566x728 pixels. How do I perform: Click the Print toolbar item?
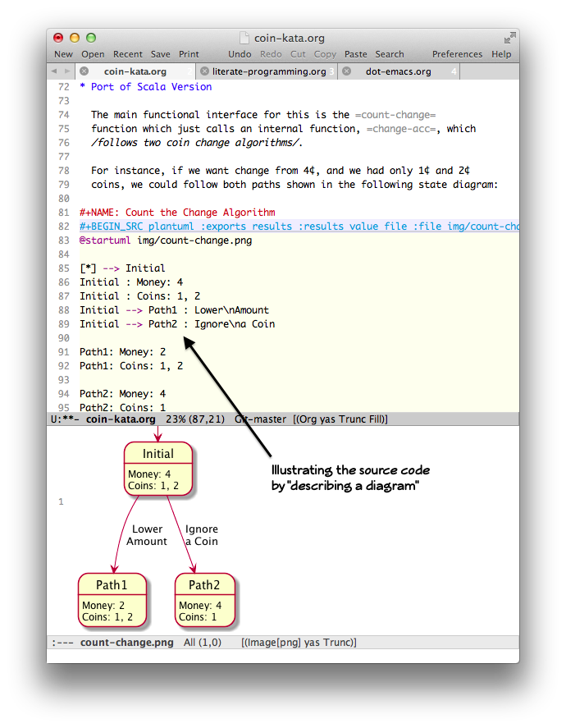tap(189, 54)
